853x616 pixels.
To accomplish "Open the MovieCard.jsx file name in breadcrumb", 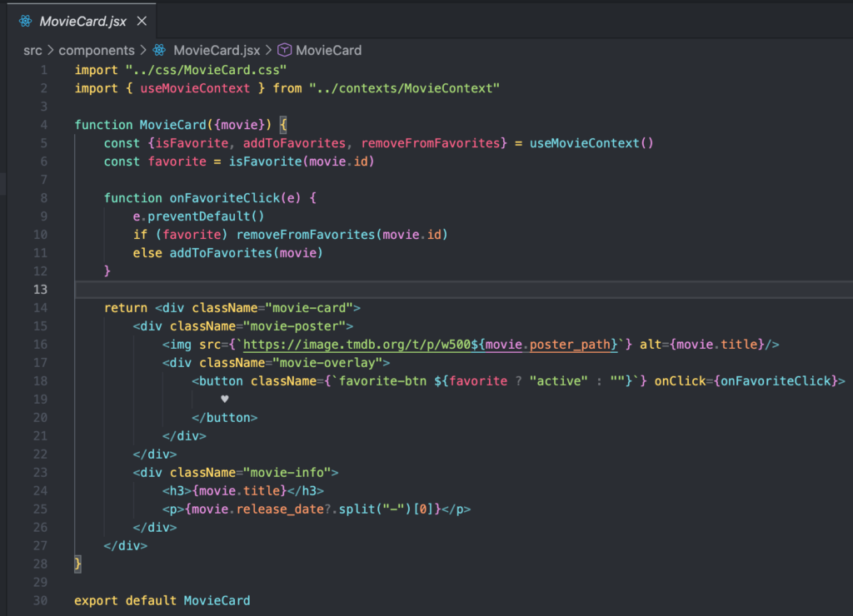I will [215, 50].
